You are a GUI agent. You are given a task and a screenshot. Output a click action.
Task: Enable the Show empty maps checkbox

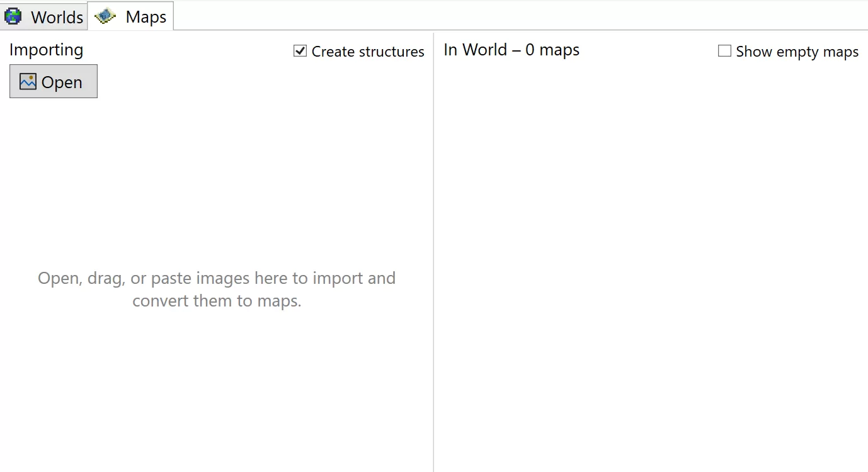tap(724, 51)
